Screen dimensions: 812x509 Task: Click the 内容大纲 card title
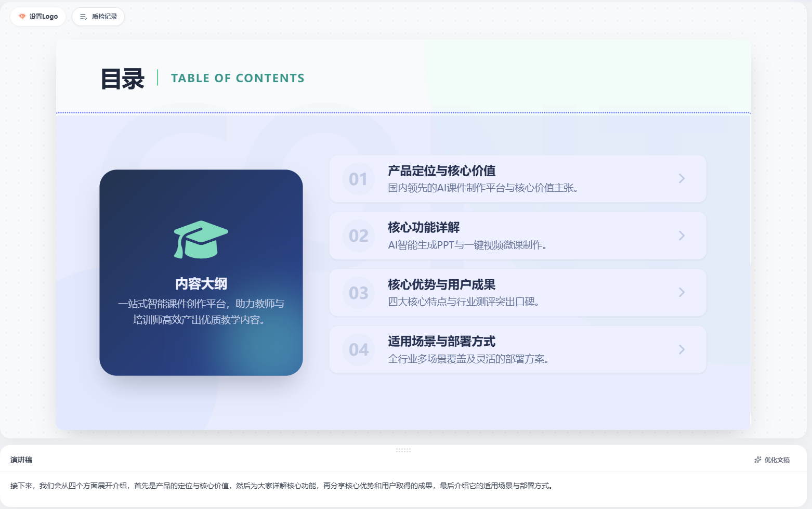tap(201, 284)
